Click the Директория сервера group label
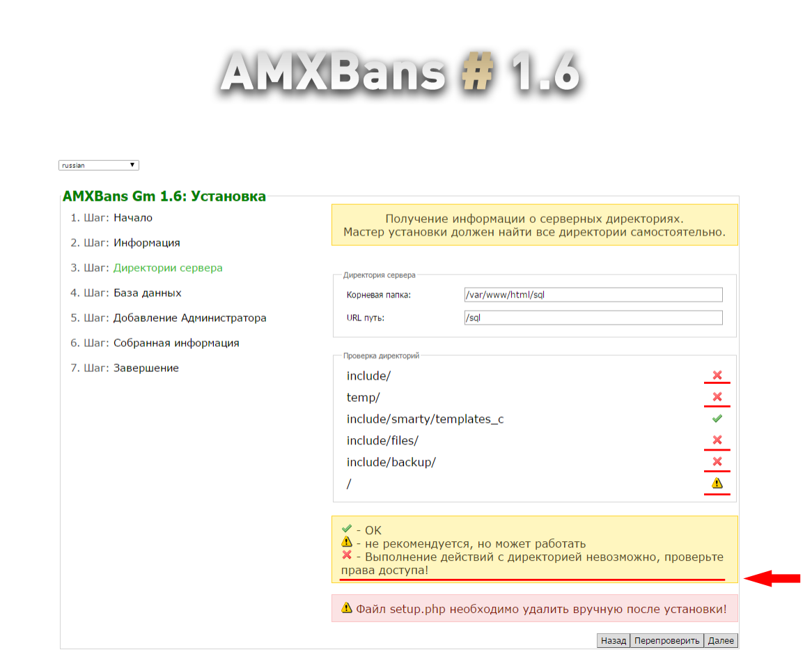812x659 pixels. [379, 275]
